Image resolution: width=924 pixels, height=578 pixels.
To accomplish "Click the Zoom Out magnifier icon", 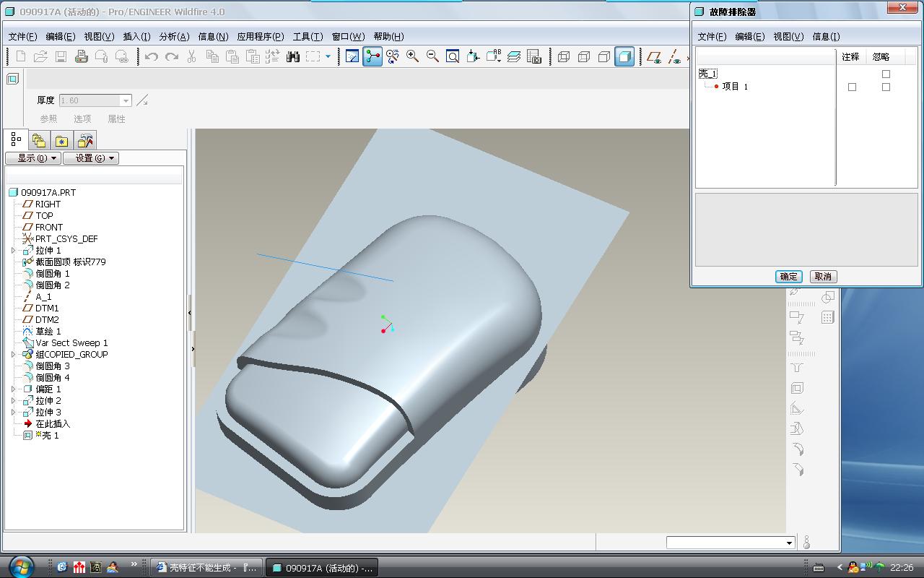I will [x=433, y=56].
